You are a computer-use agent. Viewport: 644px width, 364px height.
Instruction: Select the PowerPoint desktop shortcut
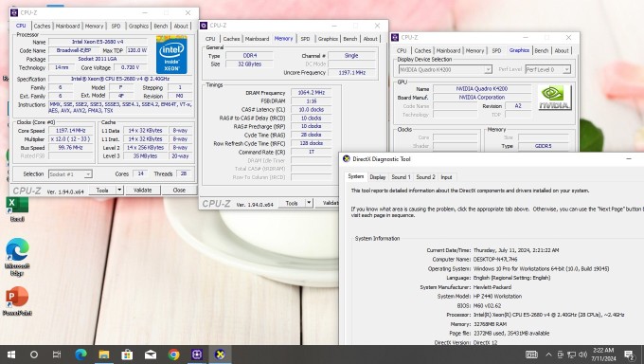click(x=17, y=301)
